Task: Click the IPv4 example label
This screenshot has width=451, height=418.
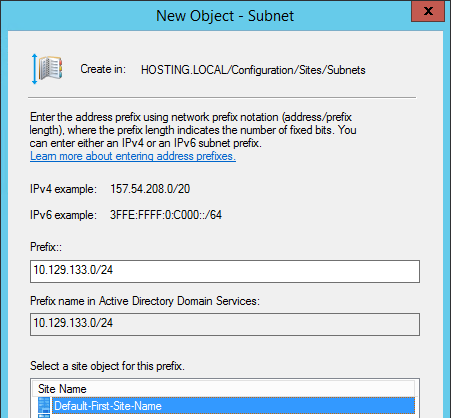Action: coord(63,189)
